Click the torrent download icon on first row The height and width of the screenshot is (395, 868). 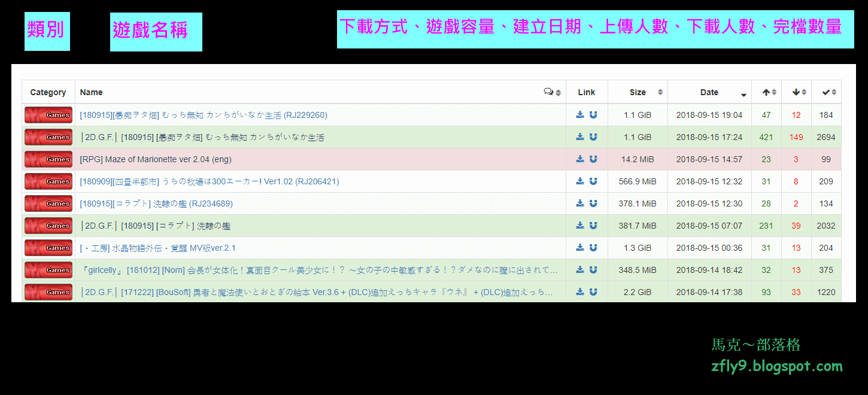point(579,115)
